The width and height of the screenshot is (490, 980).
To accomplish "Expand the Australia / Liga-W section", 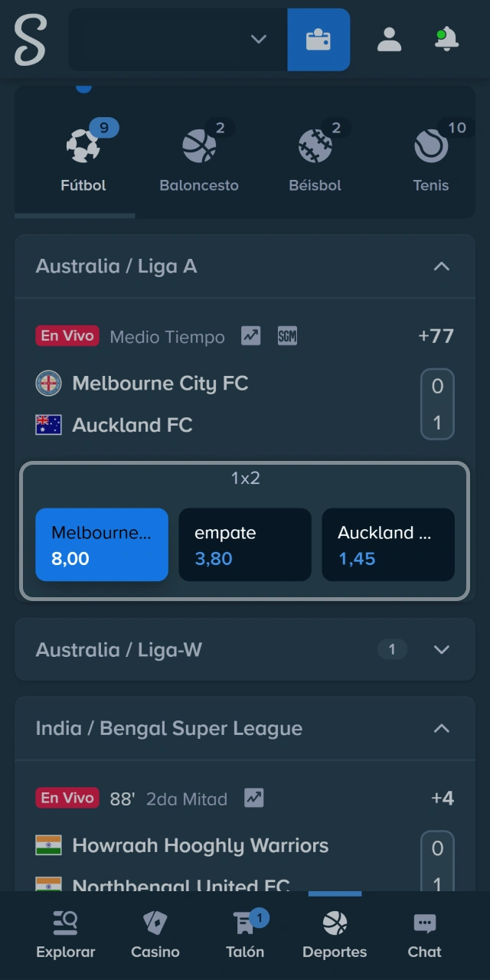I will 442,649.
